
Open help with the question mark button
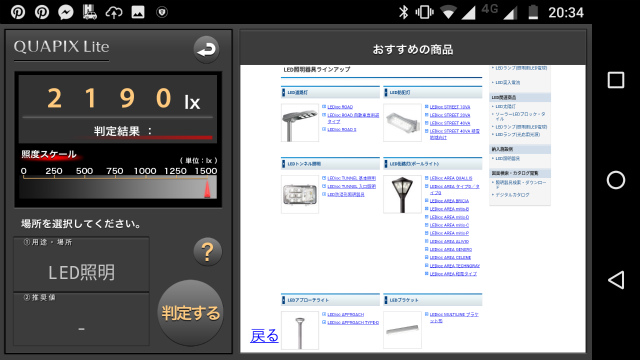pos(207,252)
